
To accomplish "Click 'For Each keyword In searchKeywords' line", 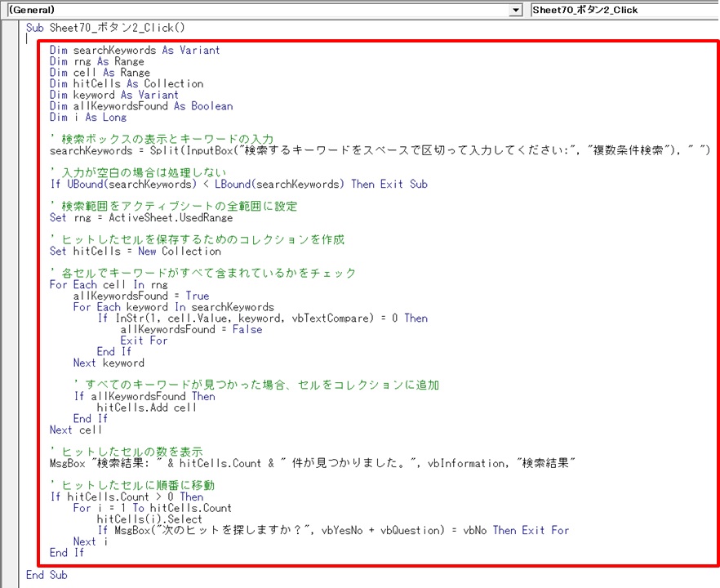I will tap(174, 307).
